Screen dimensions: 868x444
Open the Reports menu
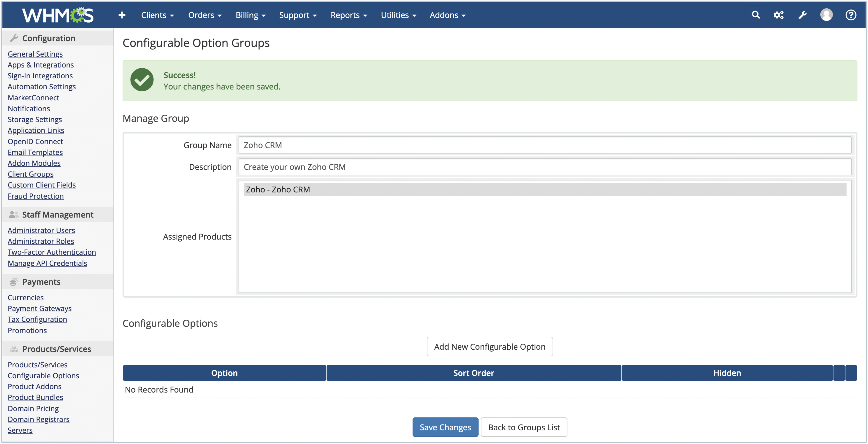348,15
